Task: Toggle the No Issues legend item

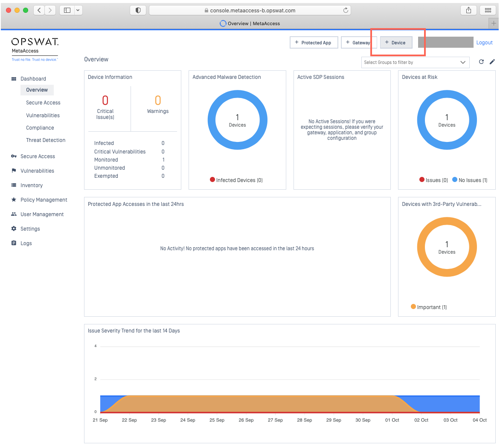Action: 469,180
